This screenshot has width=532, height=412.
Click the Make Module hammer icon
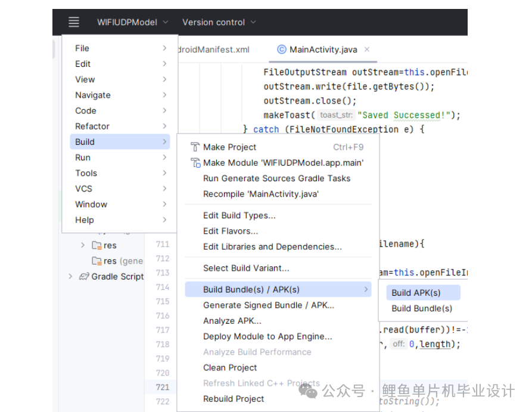click(x=195, y=163)
